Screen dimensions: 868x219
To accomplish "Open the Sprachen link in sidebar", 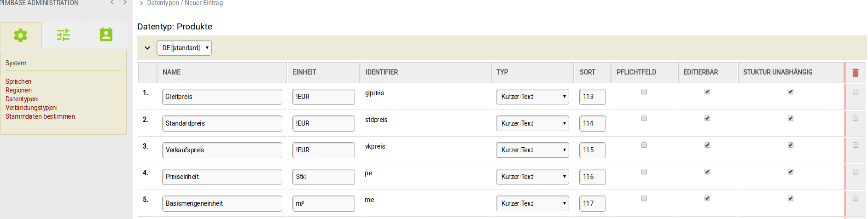I will tap(18, 81).
